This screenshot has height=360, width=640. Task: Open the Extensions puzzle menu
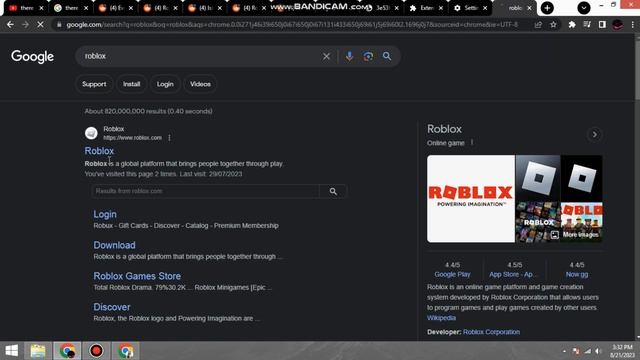coord(572,25)
